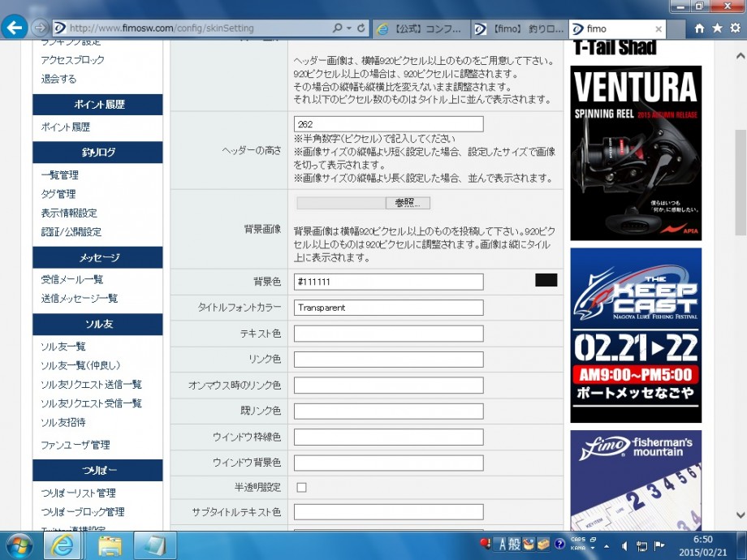Click the volume speaker tray icon
The width and height of the screenshot is (747, 560).
(x=624, y=545)
